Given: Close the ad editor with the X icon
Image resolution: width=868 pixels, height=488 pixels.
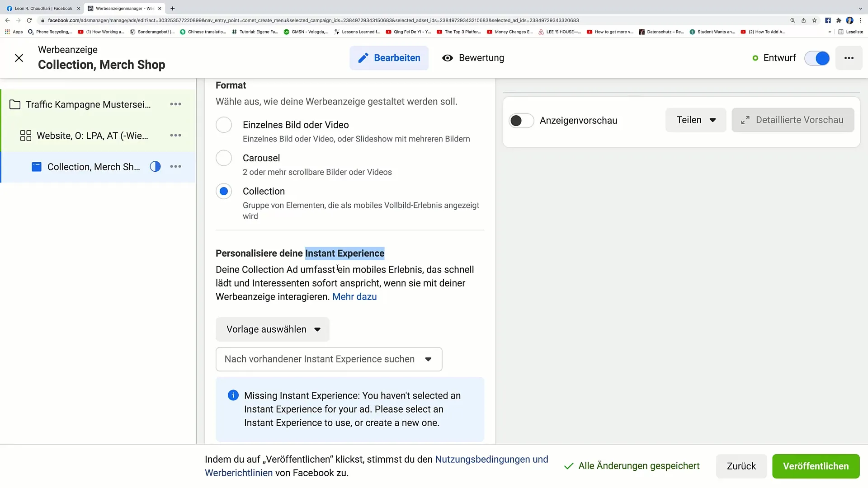Looking at the screenshot, I should (x=19, y=58).
